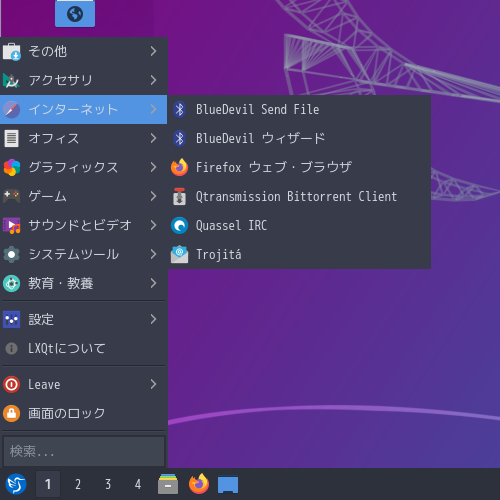Screen dimensions: 500x500
Task: Click the 検索 search field
Action: point(84,451)
